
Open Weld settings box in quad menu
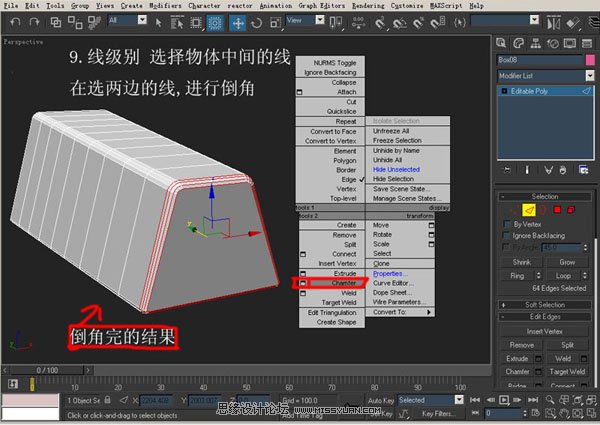(x=303, y=293)
